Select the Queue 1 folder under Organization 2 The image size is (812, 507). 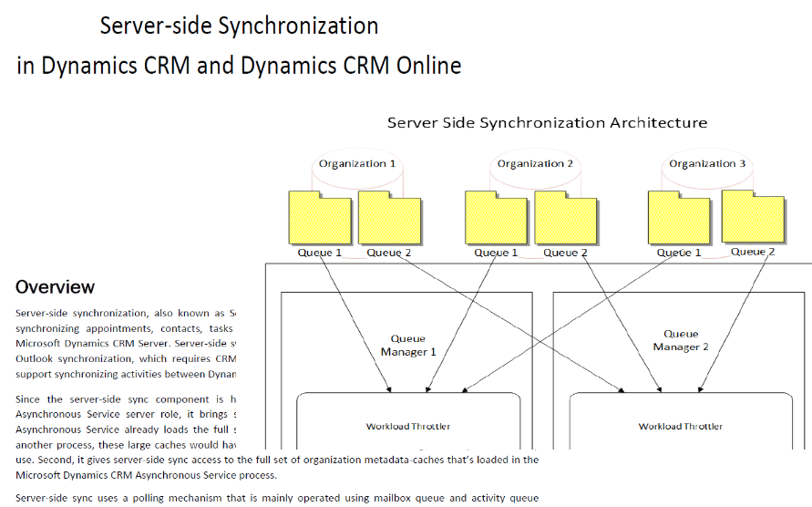point(496,219)
